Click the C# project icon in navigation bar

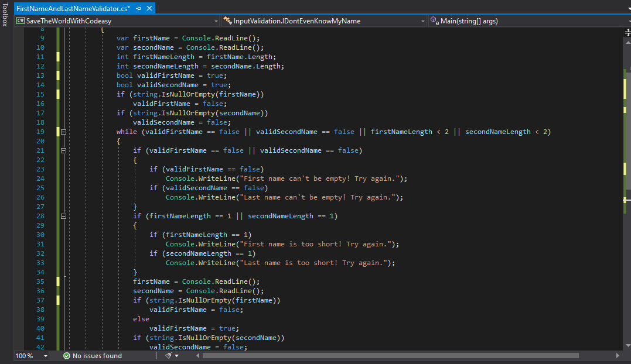[x=21, y=21]
